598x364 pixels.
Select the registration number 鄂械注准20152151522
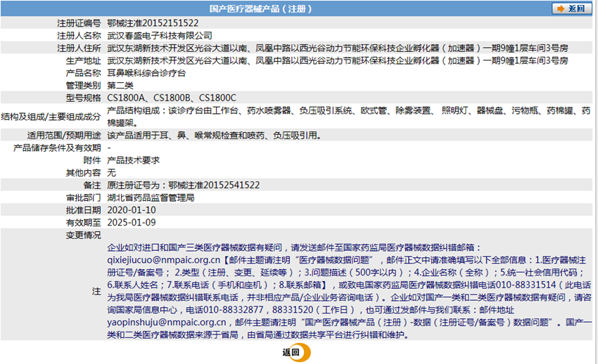pyautogui.click(x=153, y=23)
